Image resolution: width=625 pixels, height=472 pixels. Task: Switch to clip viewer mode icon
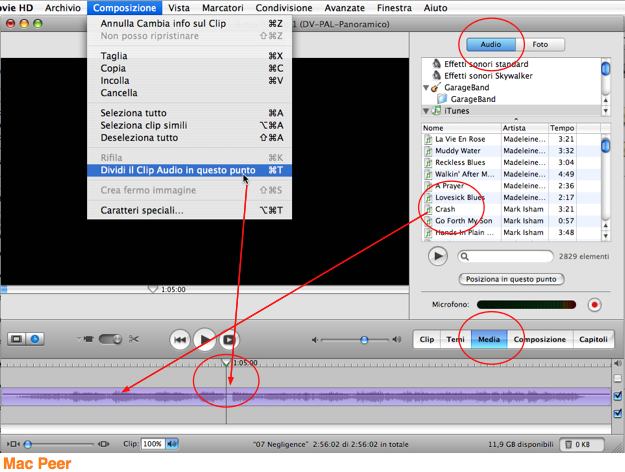coord(16,339)
